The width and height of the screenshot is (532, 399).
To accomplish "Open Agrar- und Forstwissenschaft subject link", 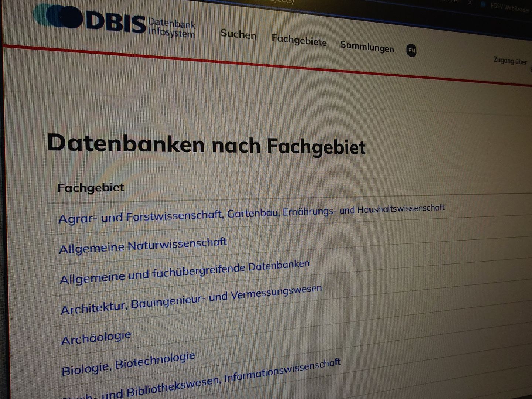I will coord(251,214).
